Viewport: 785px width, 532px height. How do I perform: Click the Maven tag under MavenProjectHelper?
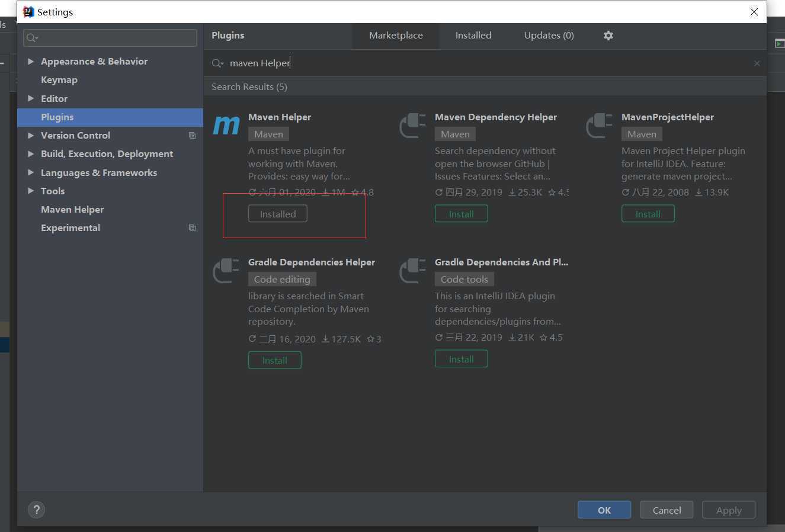642,134
